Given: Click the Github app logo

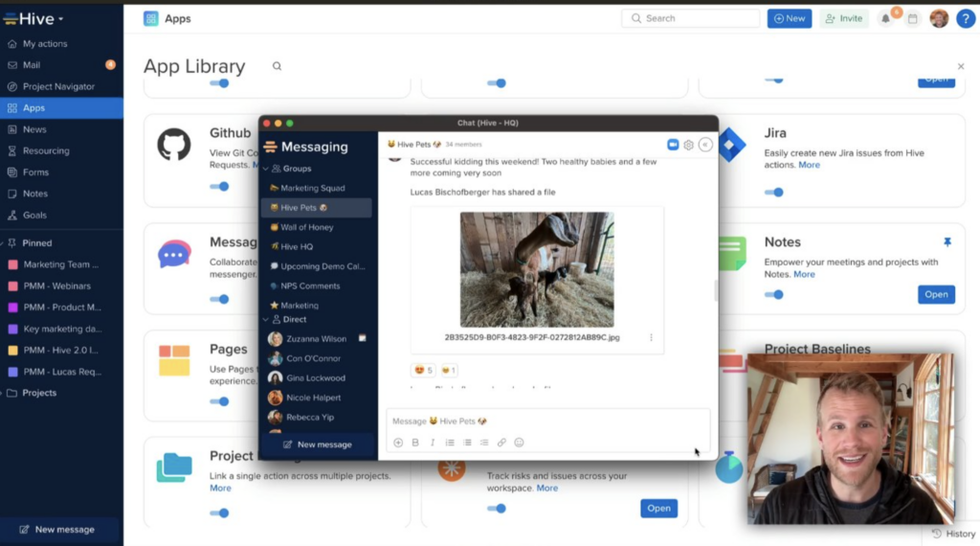Looking at the screenshot, I should coord(174,145).
